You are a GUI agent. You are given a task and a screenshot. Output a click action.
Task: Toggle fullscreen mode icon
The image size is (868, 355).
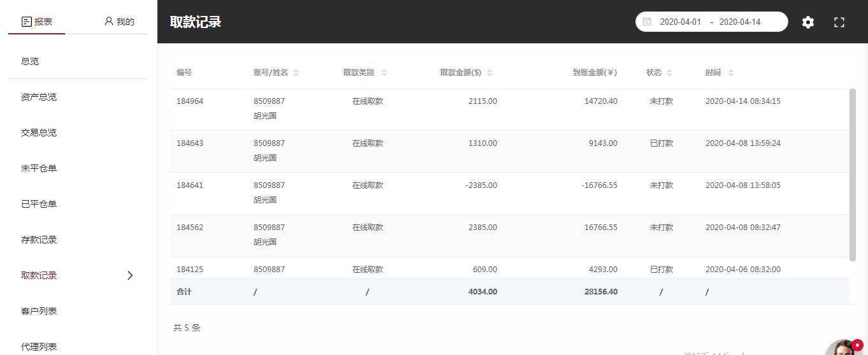839,22
